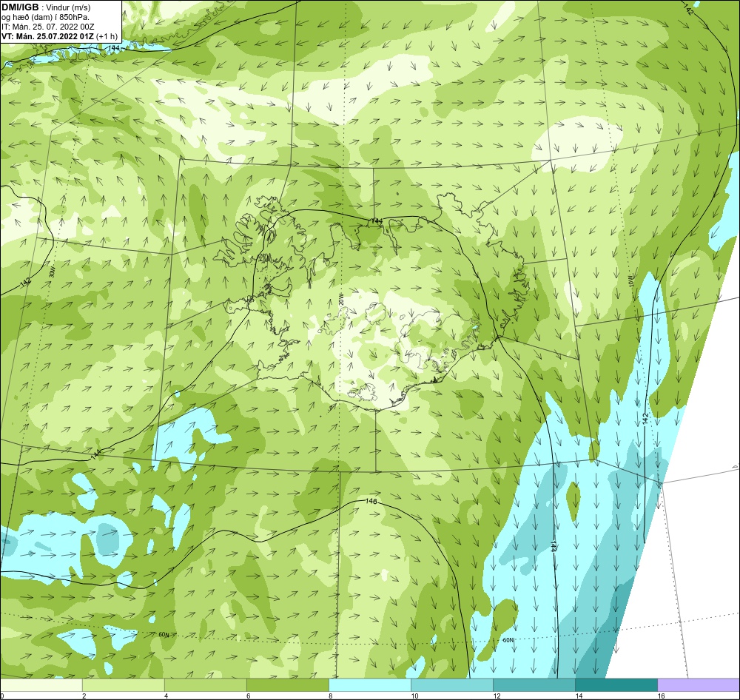
Task: Click the 4–6 m/s green legend swatch
Action: pos(205,685)
